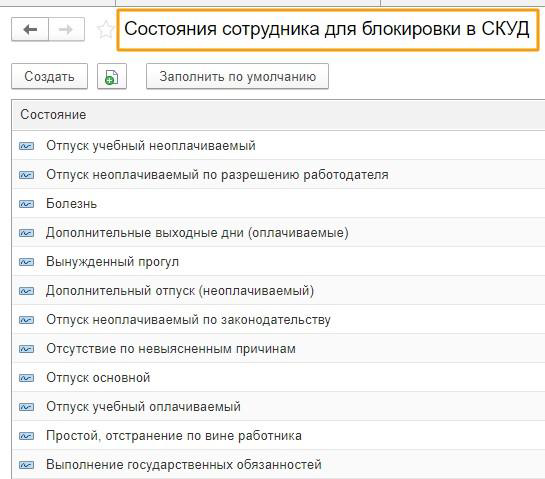Click icon beside Дополнительный отпуск (неоплачиваемый)
Screen dimensions: 545x479
26,291
